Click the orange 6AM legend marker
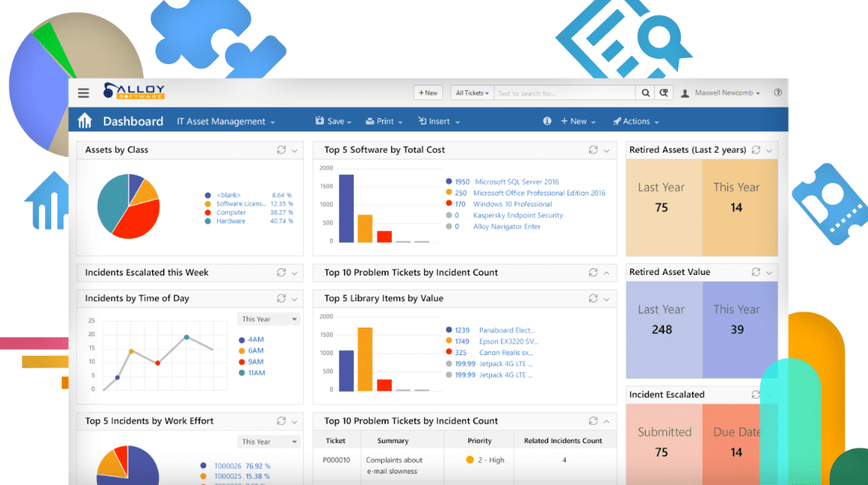This screenshot has width=868, height=485. point(242,351)
